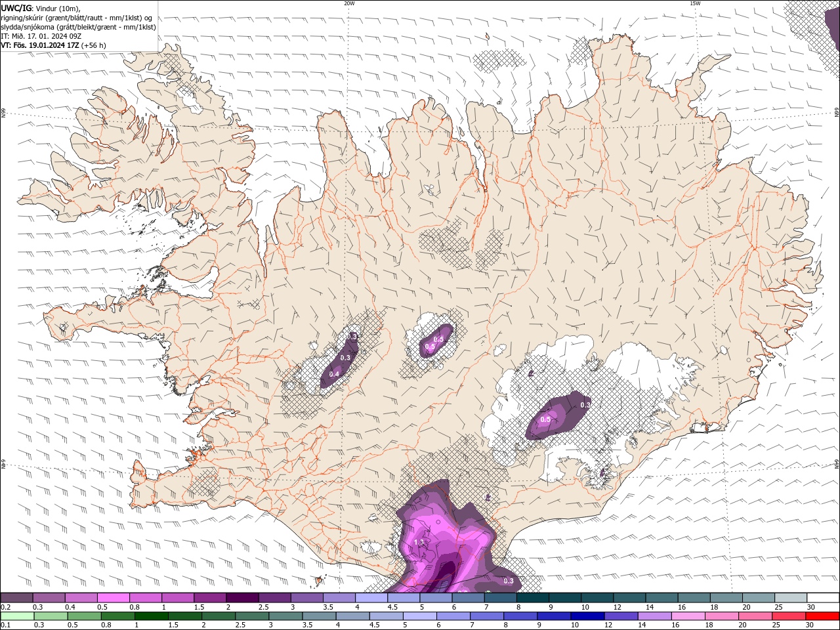Image resolution: width=840 pixels, height=630 pixels.
Task: Pick the deep navy blue swatch labeled 10
Action: click(587, 616)
